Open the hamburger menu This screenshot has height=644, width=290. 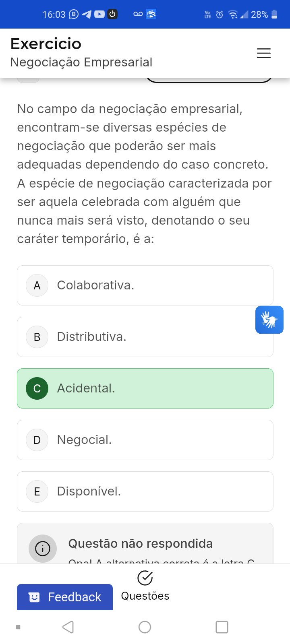pyautogui.click(x=264, y=53)
